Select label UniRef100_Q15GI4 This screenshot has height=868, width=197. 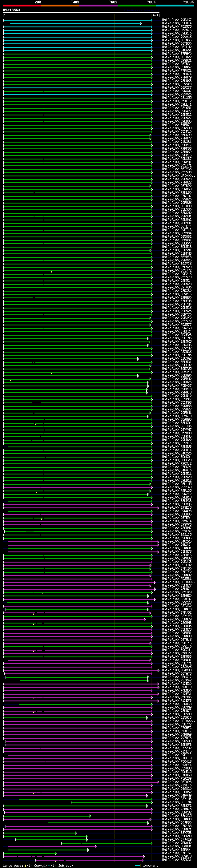point(177,521)
